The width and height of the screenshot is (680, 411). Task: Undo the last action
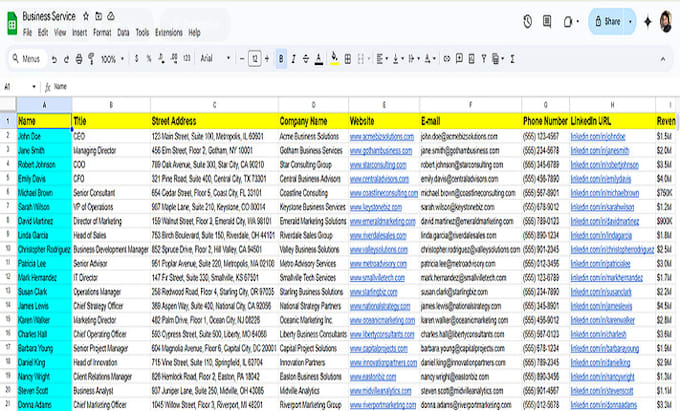pos(54,59)
